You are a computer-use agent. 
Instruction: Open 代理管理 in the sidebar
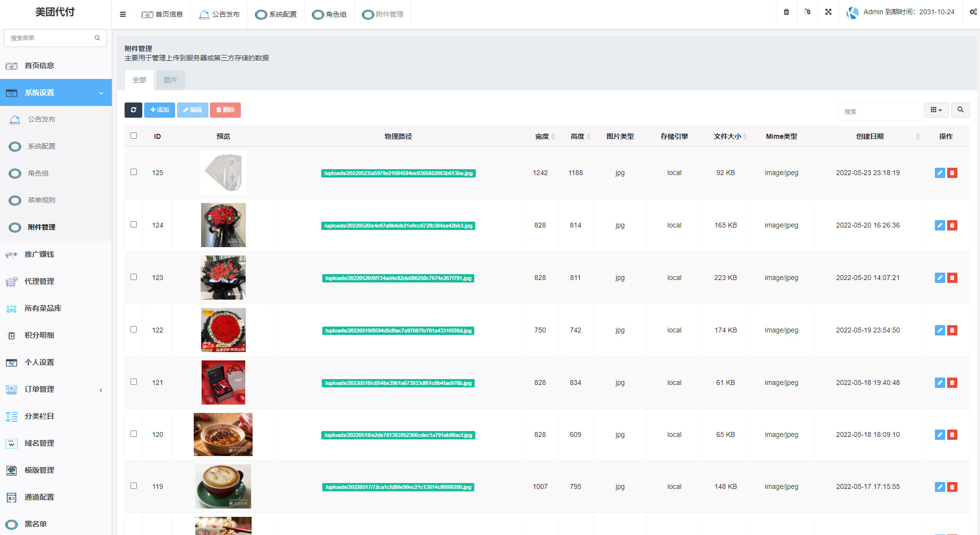56,281
